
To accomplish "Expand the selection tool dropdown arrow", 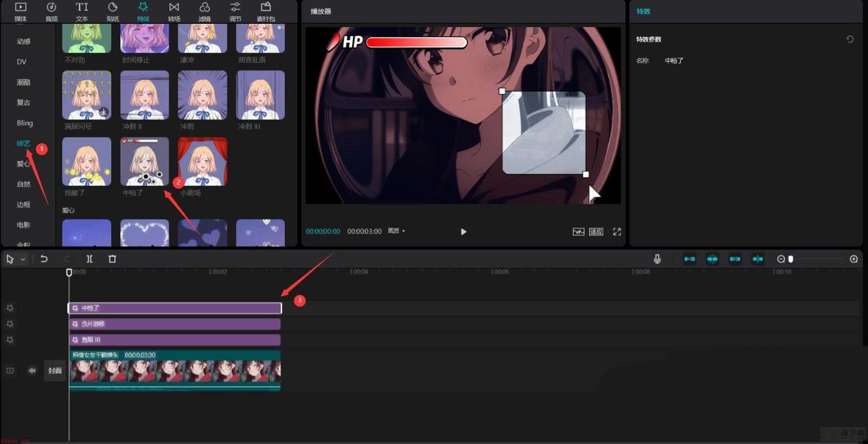I will pos(23,260).
